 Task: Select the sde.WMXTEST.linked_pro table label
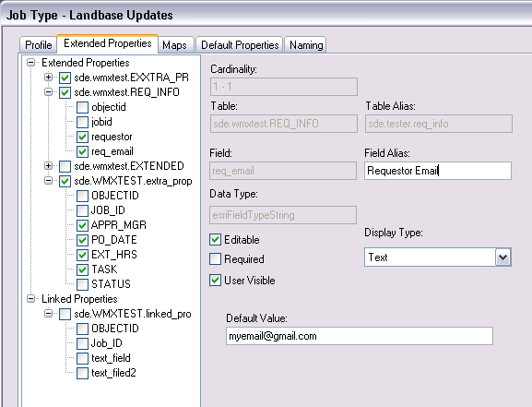(x=133, y=314)
